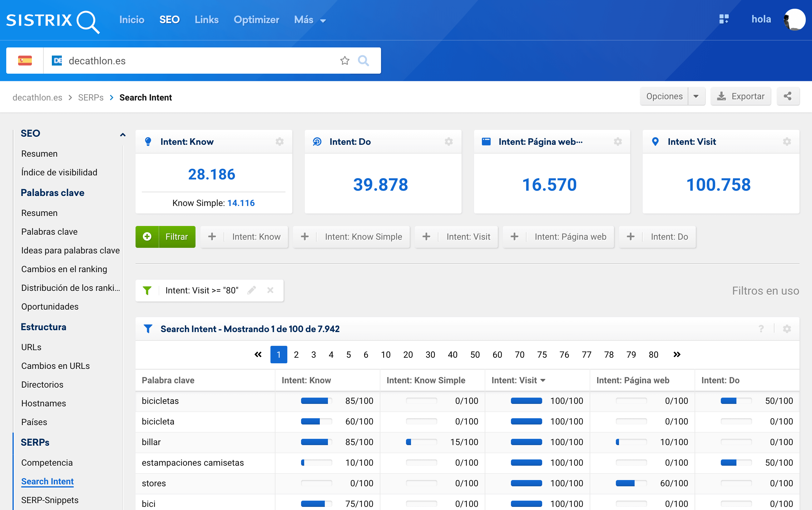Click Intent: Know bar for bicicletas

pos(316,401)
